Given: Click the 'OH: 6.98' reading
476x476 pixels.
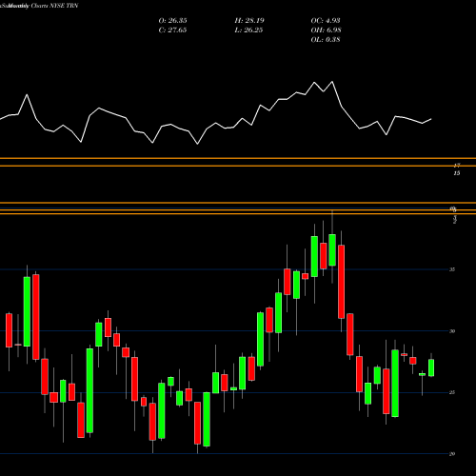Looking at the screenshot, I should [326, 30].
